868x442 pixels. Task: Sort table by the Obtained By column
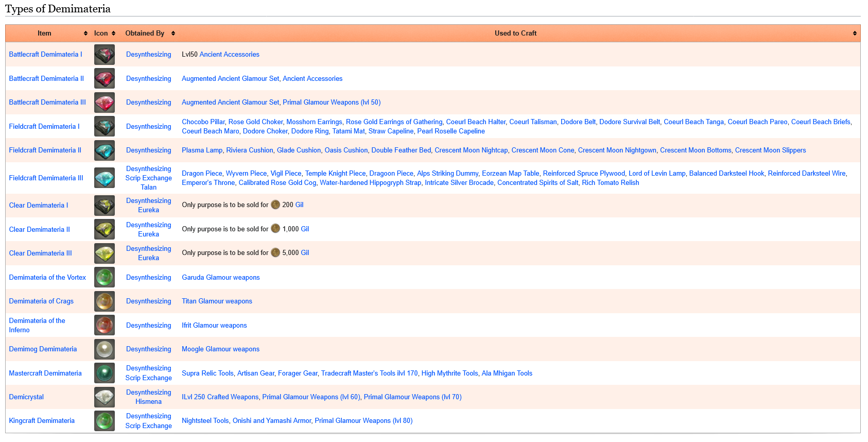(x=149, y=33)
